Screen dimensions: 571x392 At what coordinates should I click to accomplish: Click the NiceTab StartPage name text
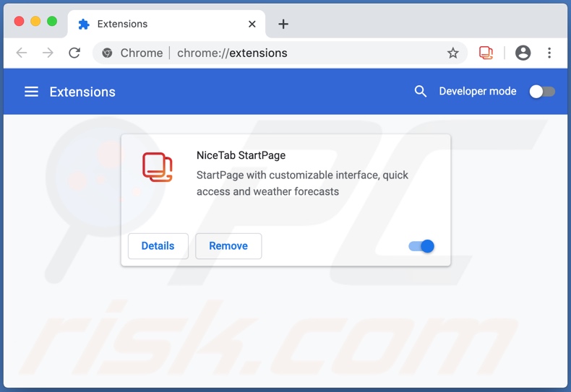tap(241, 155)
